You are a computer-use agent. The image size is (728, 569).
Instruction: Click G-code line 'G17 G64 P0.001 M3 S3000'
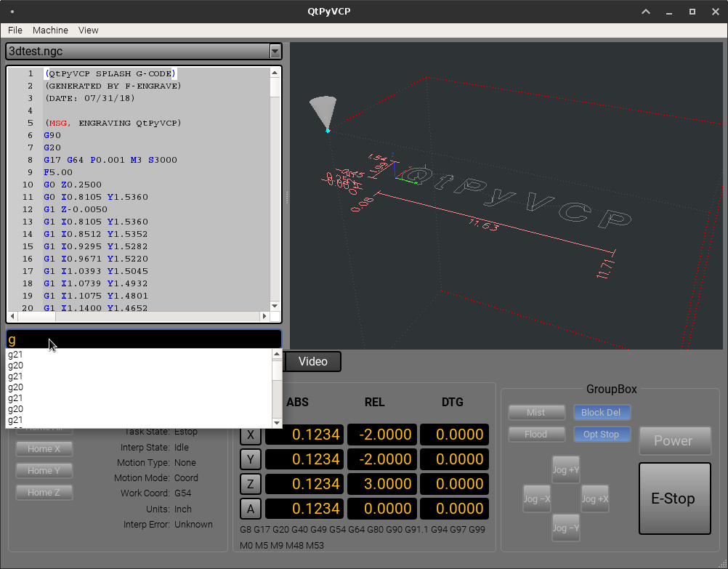click(110, 160)
